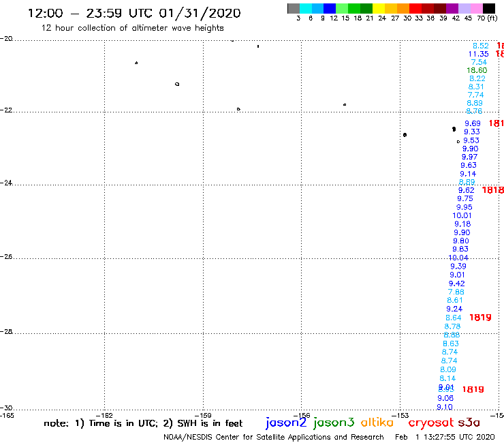
Task: Click the jason3 satellite legend label
Action: tap(334, 423)
